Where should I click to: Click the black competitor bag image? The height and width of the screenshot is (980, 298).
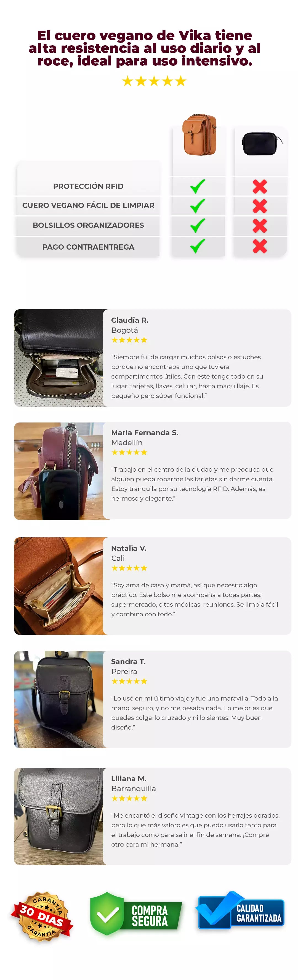point(262,143)
